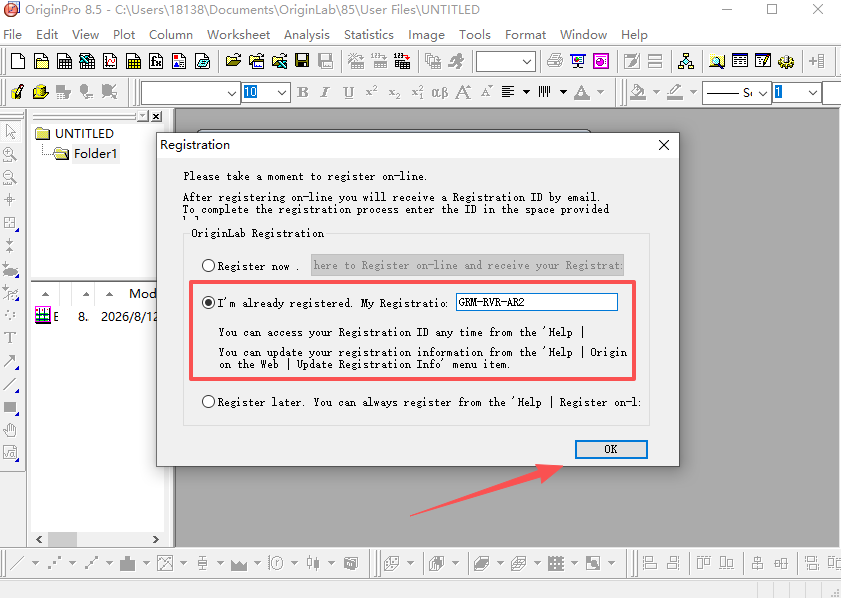
Task: Save the project with the floppy disk icon
Action: click(x=302, y=61)
